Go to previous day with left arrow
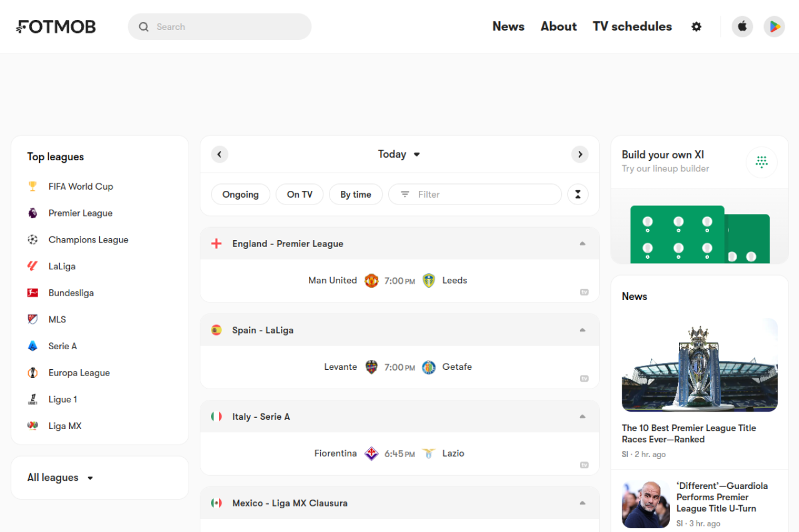 pos(220,155)
